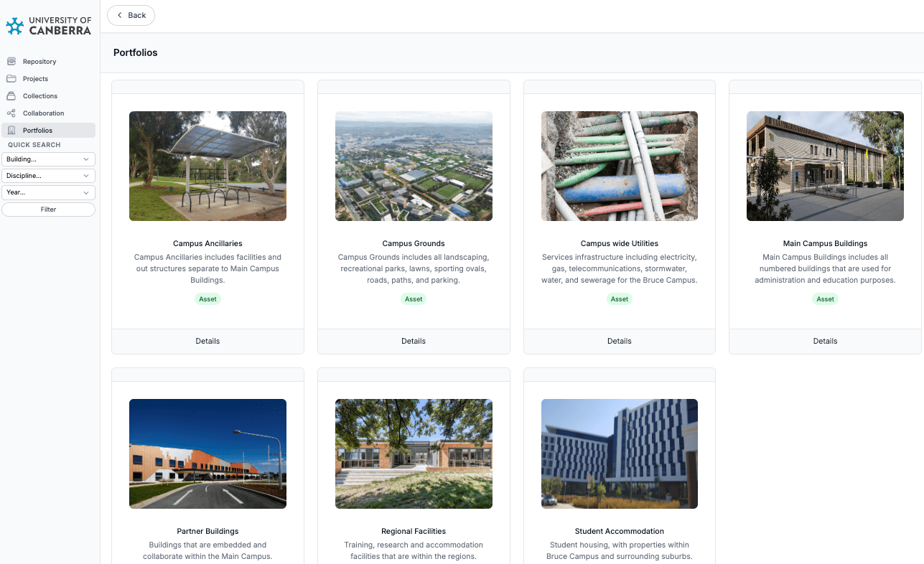Open Details for Campus Ancillaries
Screen dimensions: 924x564
[207, 342]
